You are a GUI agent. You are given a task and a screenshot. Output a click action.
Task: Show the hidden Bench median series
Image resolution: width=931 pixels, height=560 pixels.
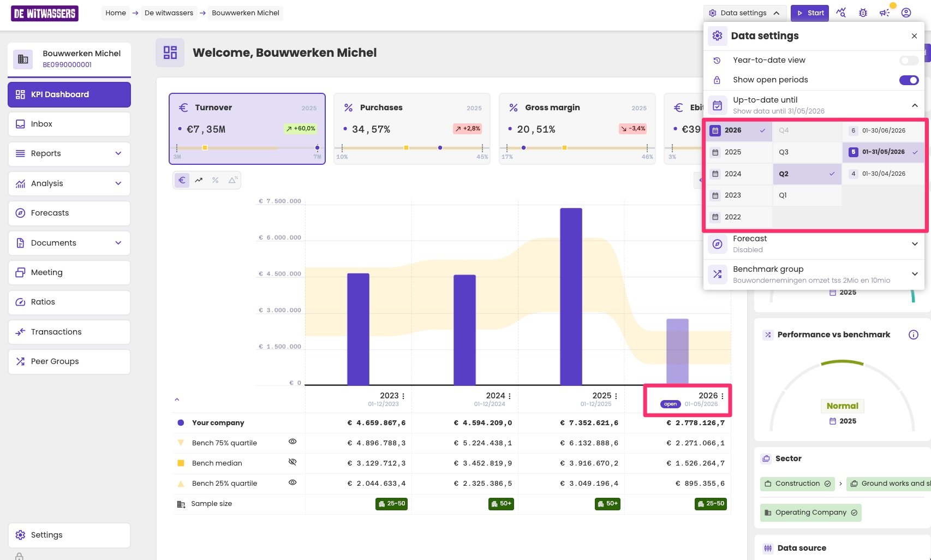pyautogui.click(x=293, y=462)
